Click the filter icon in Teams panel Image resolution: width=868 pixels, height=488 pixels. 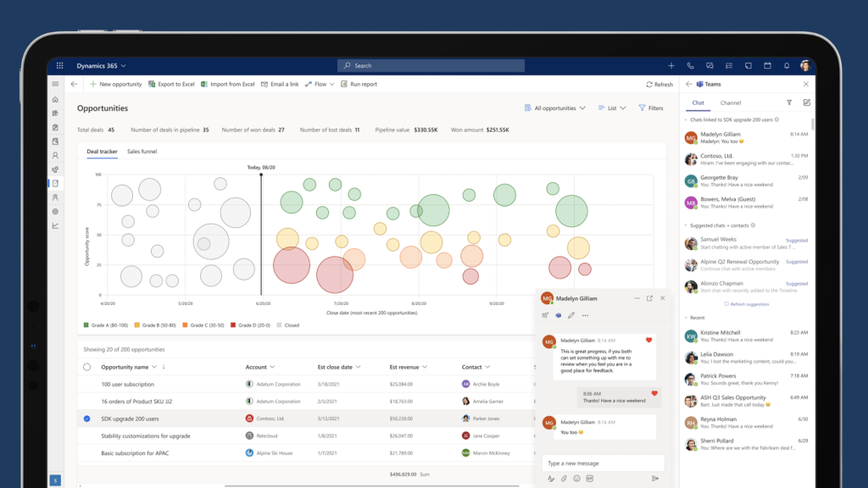789,103
